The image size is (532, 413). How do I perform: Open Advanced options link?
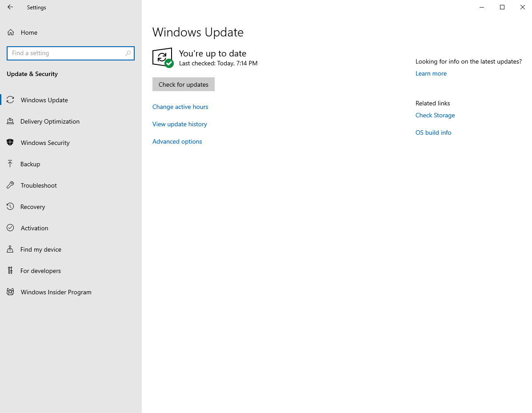177,141
